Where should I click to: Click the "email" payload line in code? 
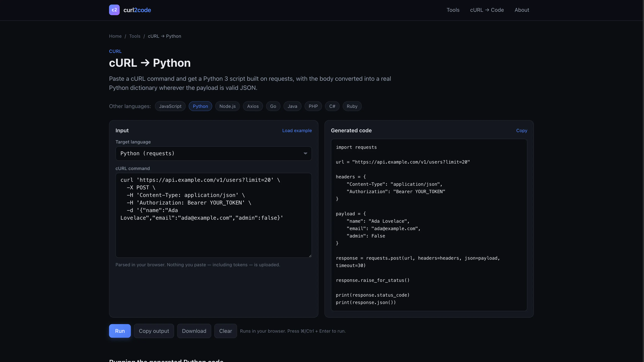(383, 229)
